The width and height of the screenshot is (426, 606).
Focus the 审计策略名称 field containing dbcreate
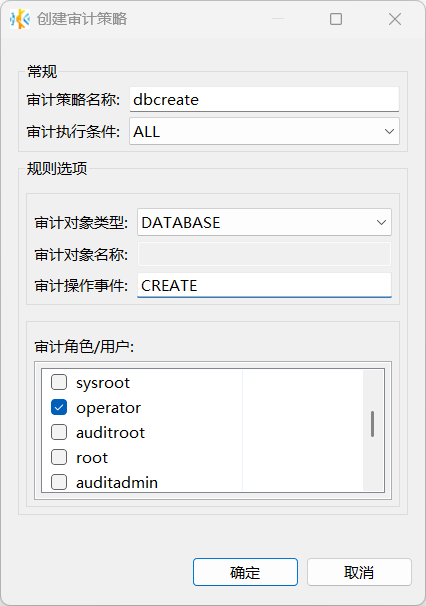pos(264,100)
